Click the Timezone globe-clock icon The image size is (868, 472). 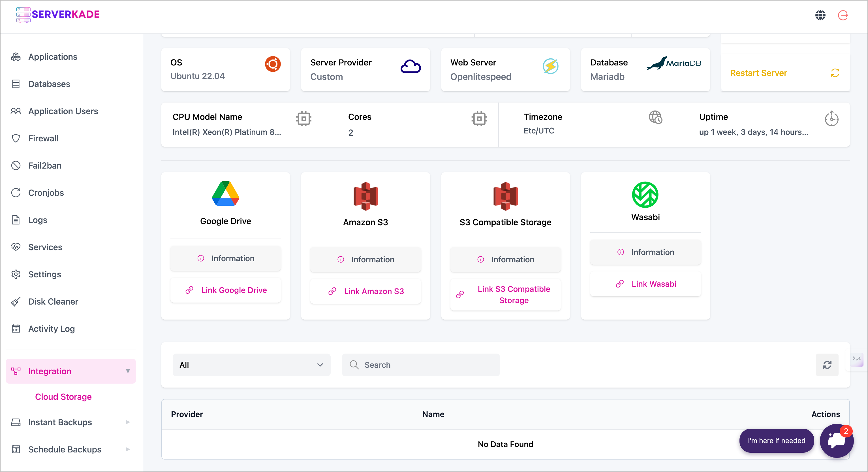click(x=655, y=117)
